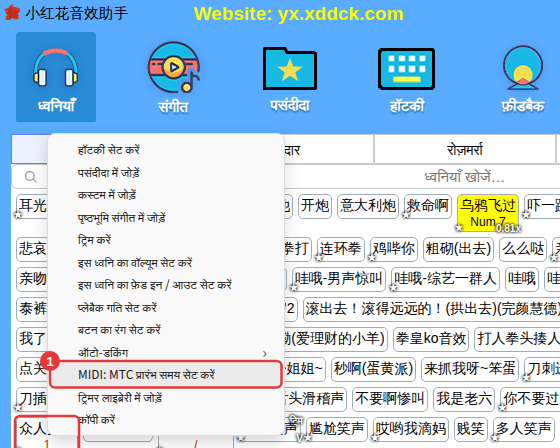Click the search magnifier icon
The width and height of the screenshot is (560, 448).
[x=31, y=177]
